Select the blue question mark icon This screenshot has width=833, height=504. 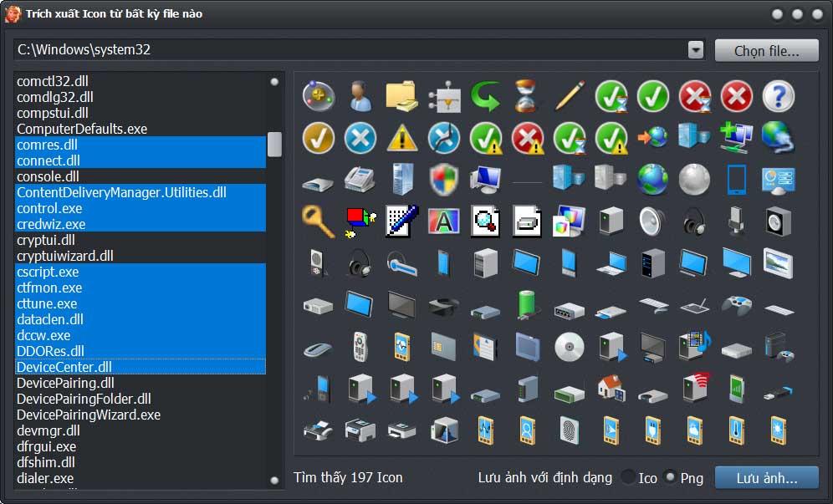pyautogui.click(x=778, y=97)
